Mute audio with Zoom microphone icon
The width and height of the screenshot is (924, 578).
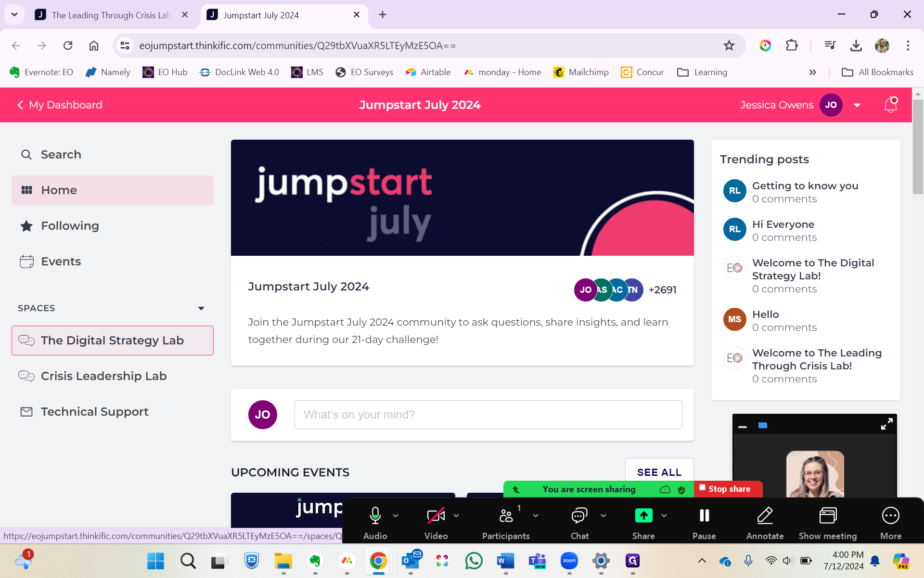(x=375, y=515)
